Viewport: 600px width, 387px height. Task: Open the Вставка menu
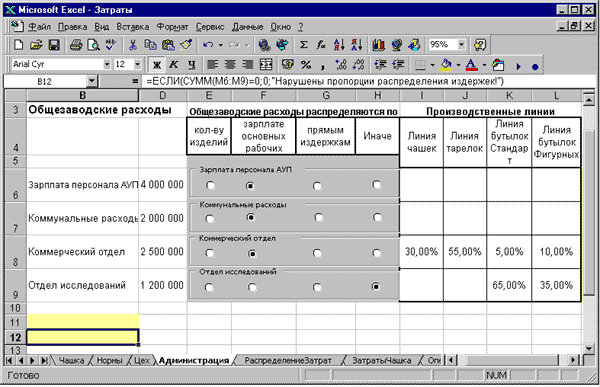pyautogui.click(x=132, y=27)
